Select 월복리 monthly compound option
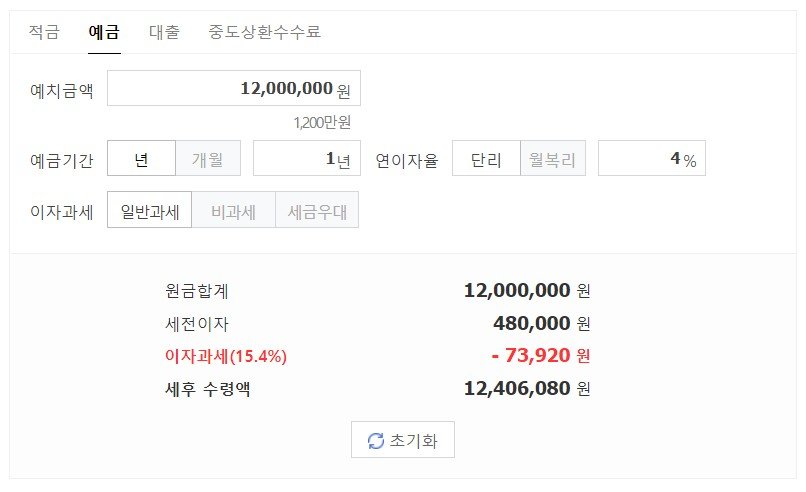This screenshot has height=492, width=806. point(553,158)
